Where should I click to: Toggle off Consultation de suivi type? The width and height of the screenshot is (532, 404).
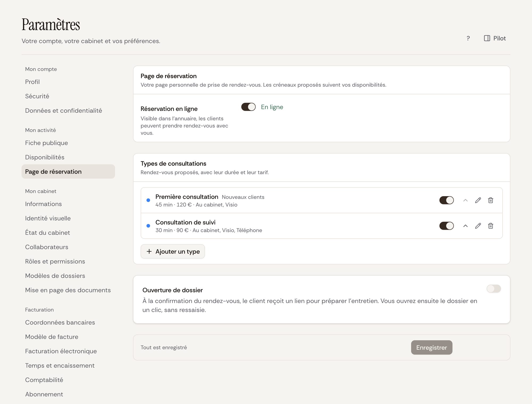coord(447,226)
